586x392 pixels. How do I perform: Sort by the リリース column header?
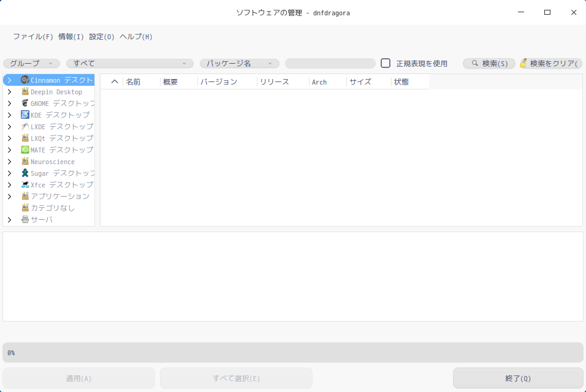click(x=283, y=81)
